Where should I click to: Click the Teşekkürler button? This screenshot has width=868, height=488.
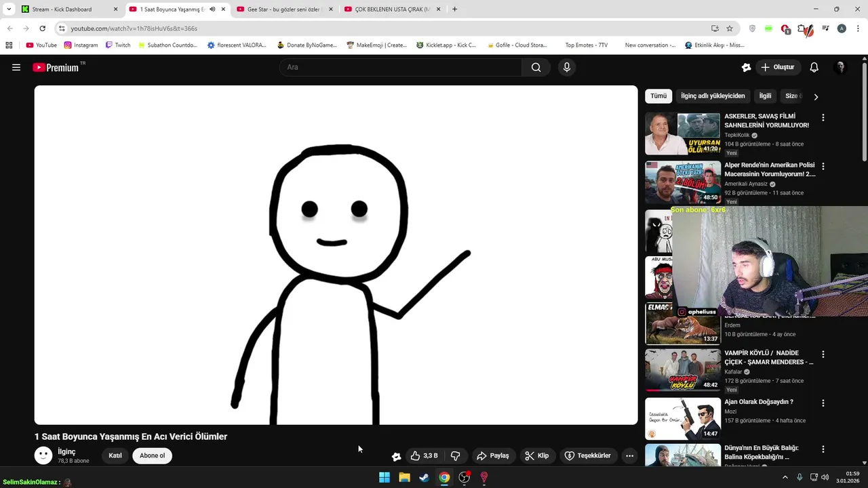(588, 455)
